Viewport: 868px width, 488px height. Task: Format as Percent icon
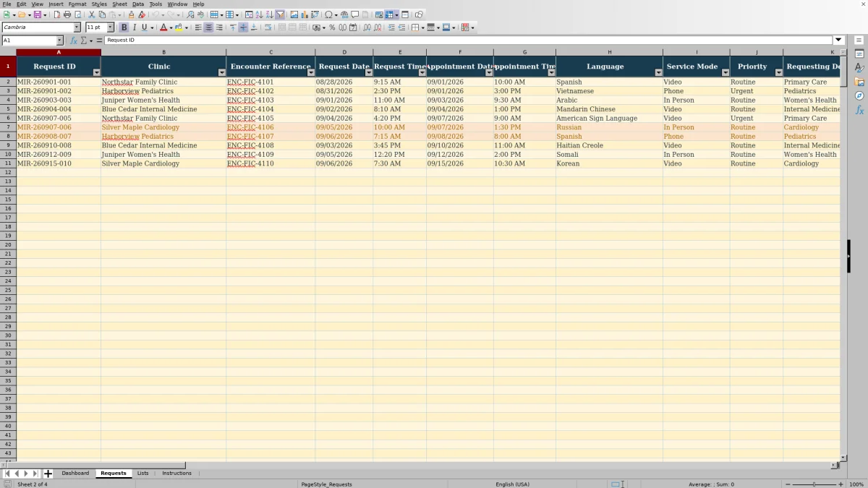pos(332,27)
